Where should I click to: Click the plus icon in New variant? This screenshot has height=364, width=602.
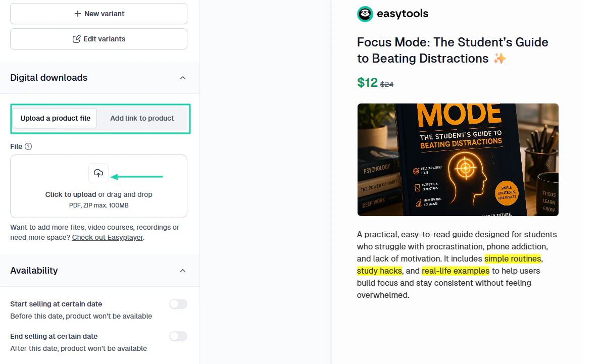click(x=78, y=14)
